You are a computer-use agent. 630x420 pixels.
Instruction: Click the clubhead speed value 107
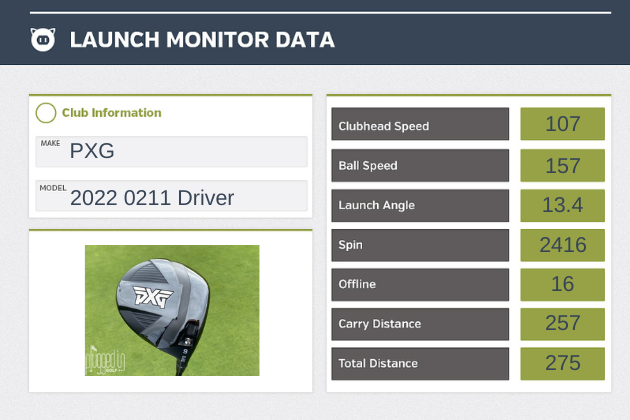pos(562,125)
